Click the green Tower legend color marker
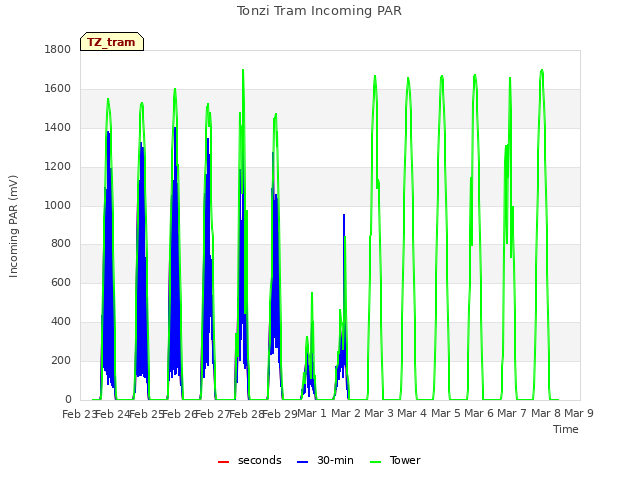Screen dimensions: 640x480 click(x=375, y=462)
